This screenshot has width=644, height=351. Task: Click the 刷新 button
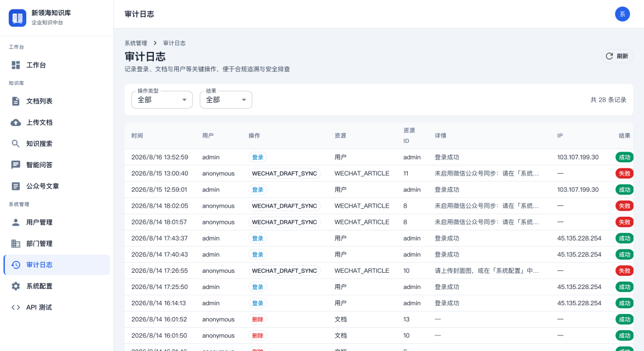[617, 56]
